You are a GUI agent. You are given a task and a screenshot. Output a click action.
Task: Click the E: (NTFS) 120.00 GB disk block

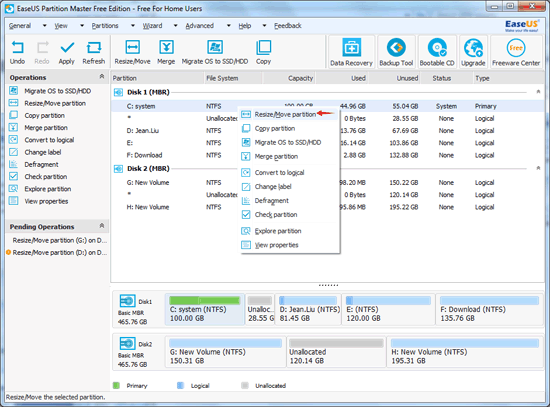[388, 309]
